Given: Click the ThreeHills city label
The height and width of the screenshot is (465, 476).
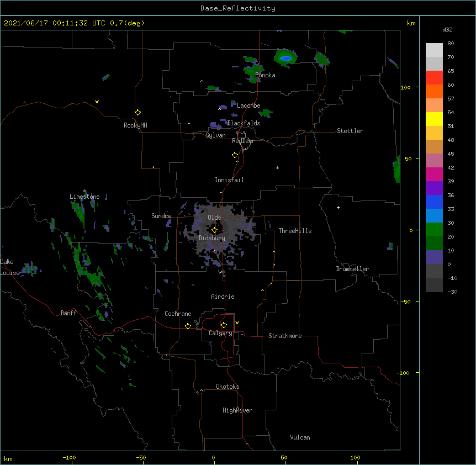Looking at the screenshot, I should coord(295,231).
